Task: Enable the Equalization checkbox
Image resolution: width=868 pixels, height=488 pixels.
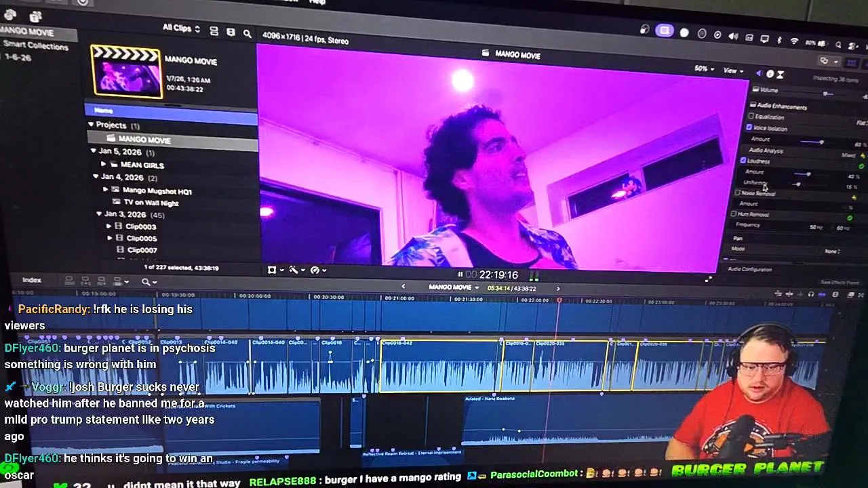Action: [751, 117]
